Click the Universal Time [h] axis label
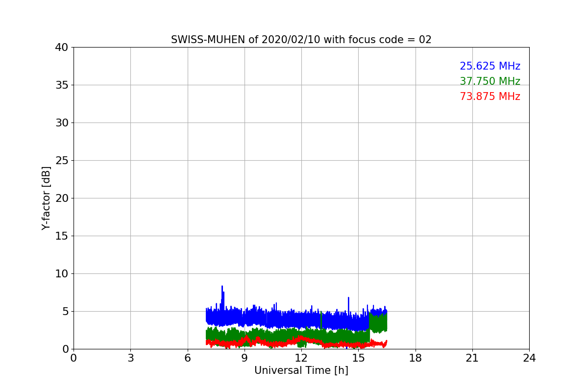588x392 pixels. click(301, 370)
